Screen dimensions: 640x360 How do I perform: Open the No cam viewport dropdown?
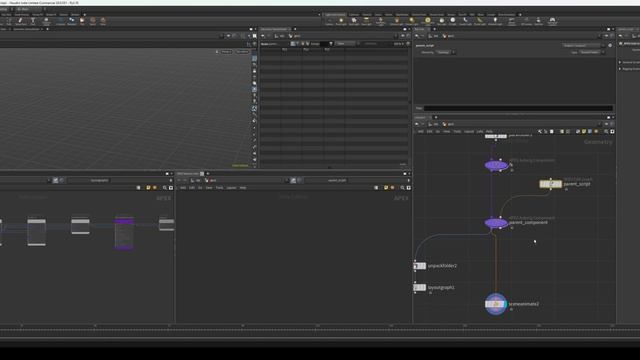tap(242, 52)
